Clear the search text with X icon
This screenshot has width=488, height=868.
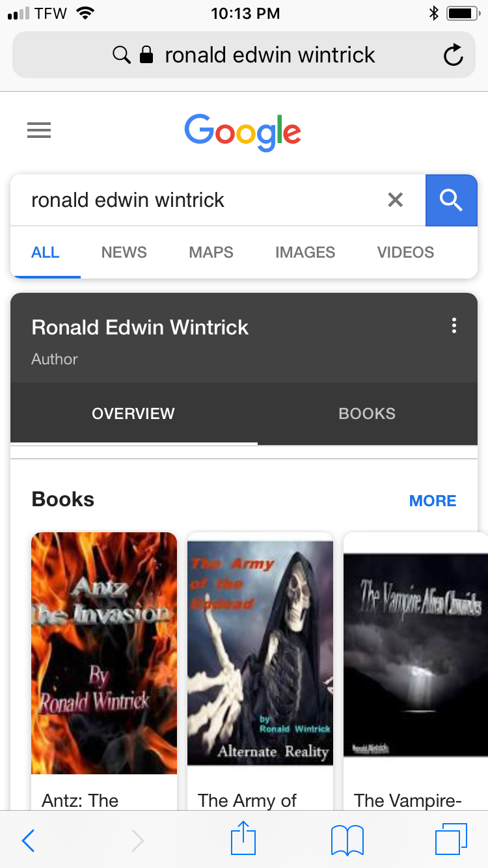[395, 200]
